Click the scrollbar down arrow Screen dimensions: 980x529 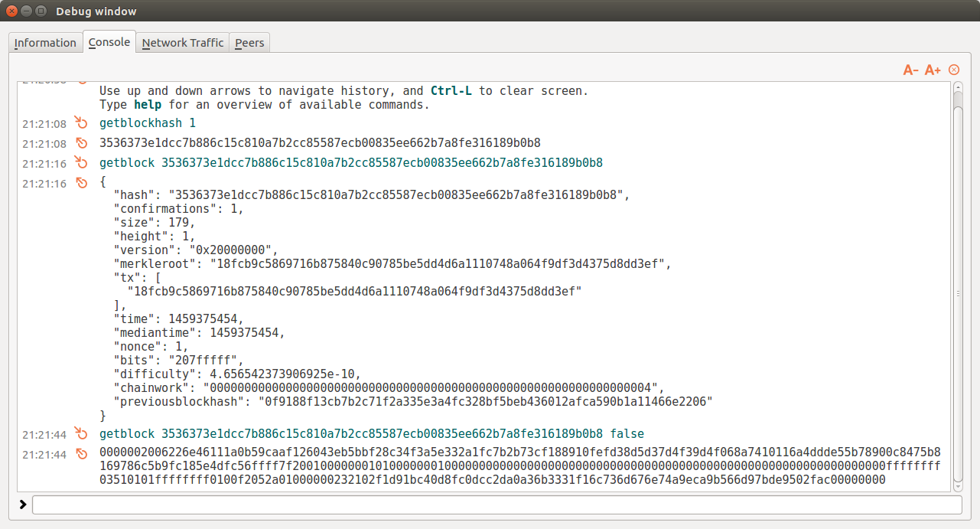coord(959,486)
